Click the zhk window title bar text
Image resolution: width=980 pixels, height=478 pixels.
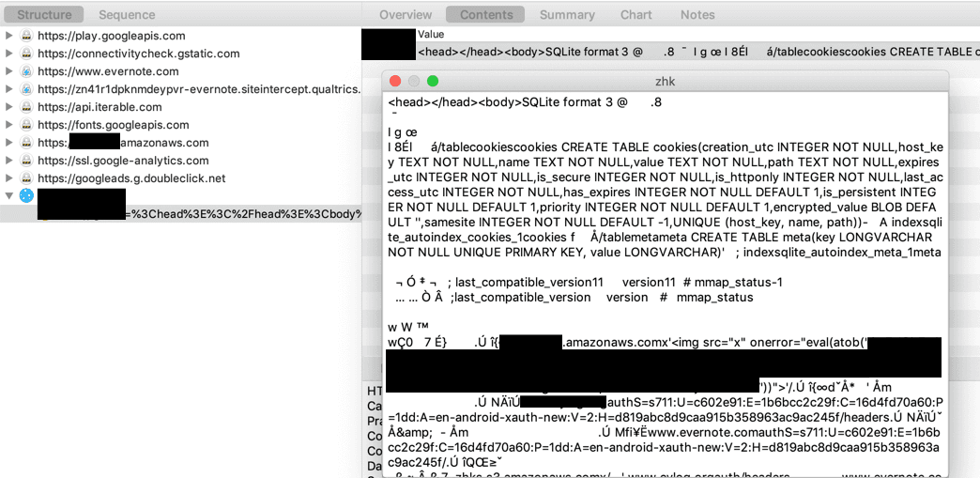coord(665,82)
